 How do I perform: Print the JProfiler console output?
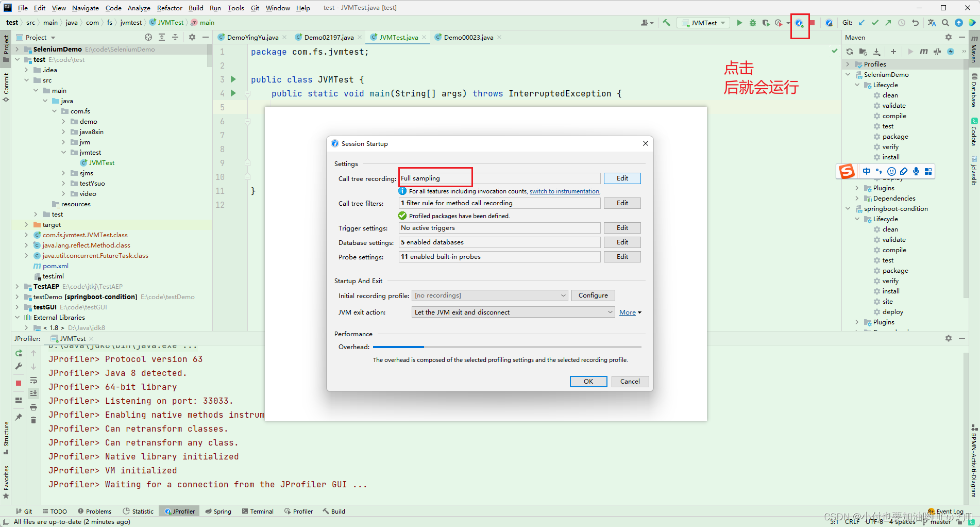click(x=33, y=407)
